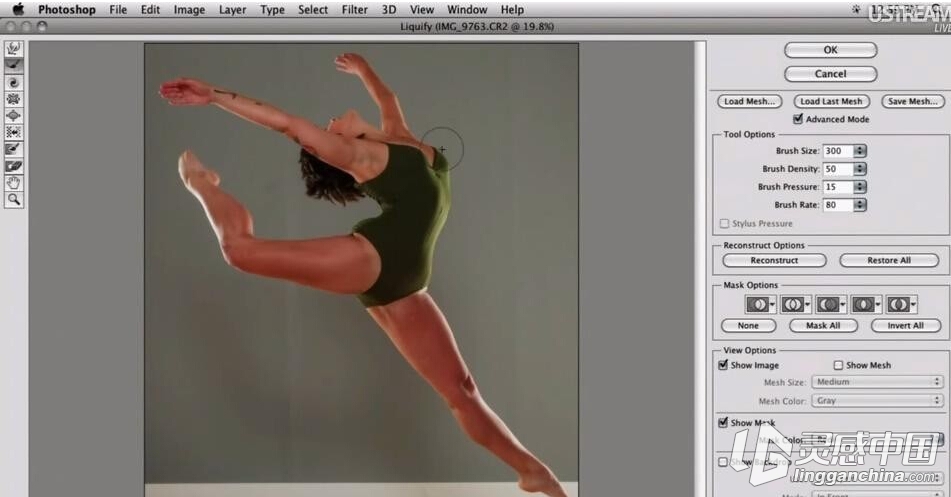Click the Cancel button
The height and width of the screenshot is (497, 951).
[830, 73]
